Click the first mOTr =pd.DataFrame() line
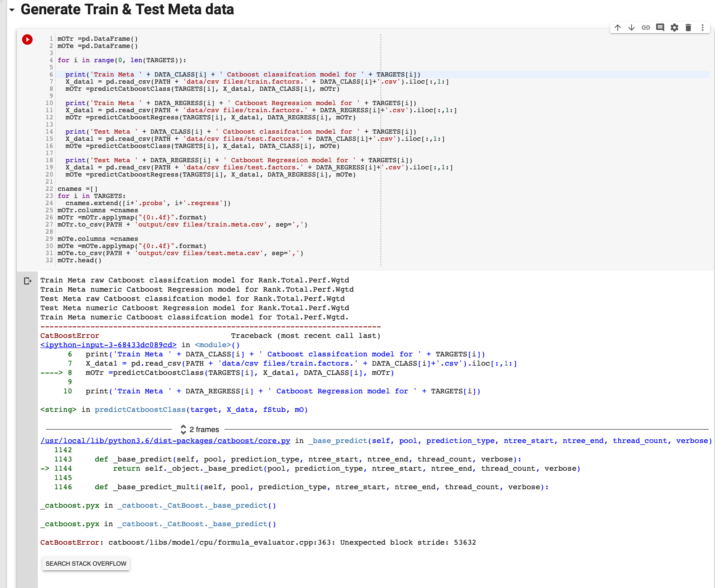 [x=98, y=39]
